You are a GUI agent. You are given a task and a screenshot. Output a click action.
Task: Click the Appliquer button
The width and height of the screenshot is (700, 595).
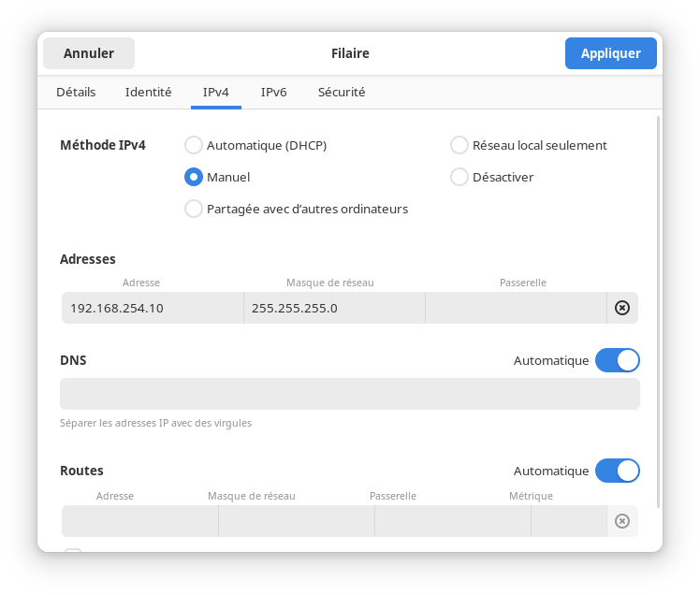pyautogui.click(x=611, y=53)
